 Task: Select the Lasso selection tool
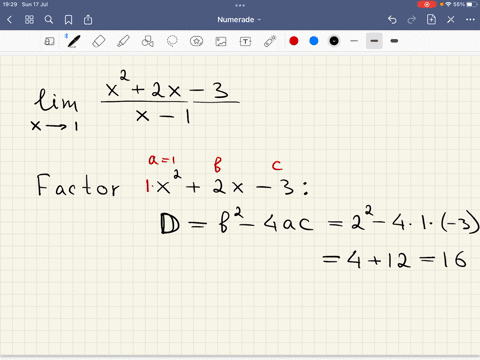pyautogui.click(x=172, y=41)
